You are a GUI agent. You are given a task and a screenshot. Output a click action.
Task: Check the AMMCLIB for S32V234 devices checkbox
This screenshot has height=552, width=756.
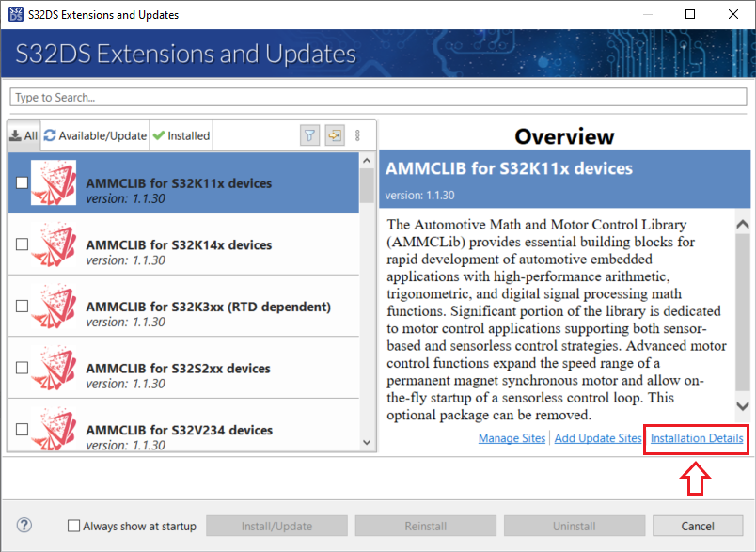(22, 429)
